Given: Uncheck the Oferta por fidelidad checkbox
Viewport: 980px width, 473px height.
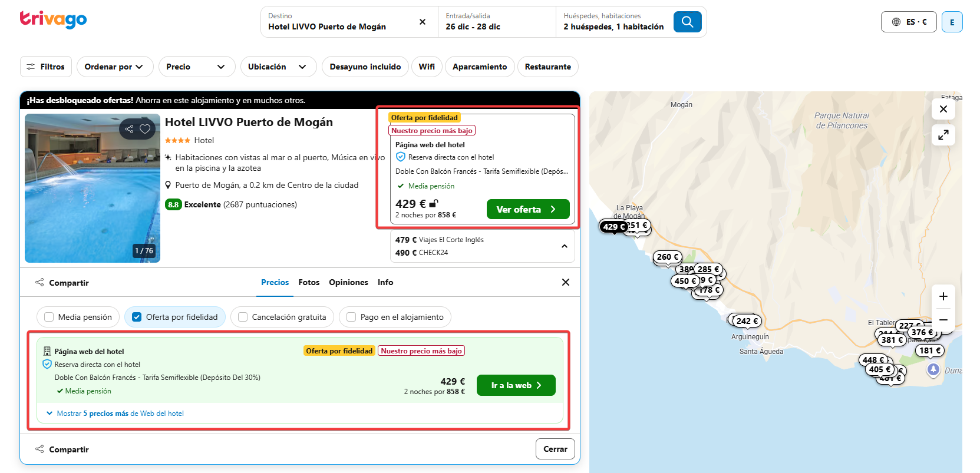Looking at the screenshot, I should pos(137,317).
